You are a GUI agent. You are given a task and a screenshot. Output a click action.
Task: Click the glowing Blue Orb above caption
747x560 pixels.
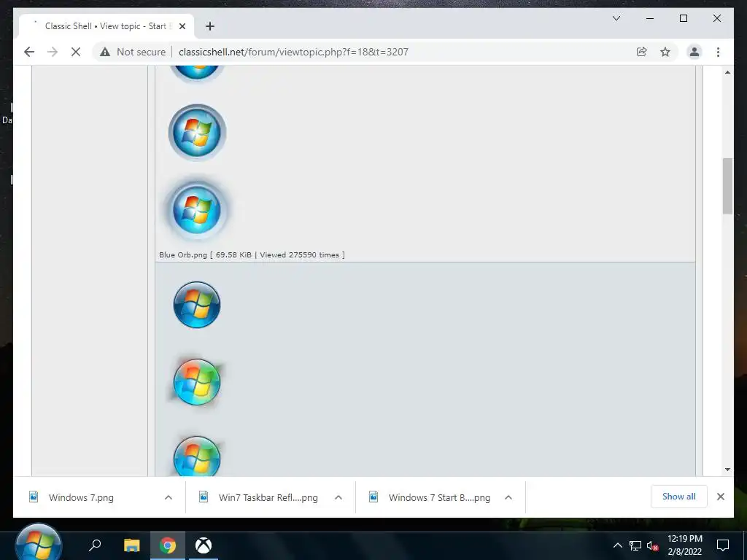tap(197, 209)
